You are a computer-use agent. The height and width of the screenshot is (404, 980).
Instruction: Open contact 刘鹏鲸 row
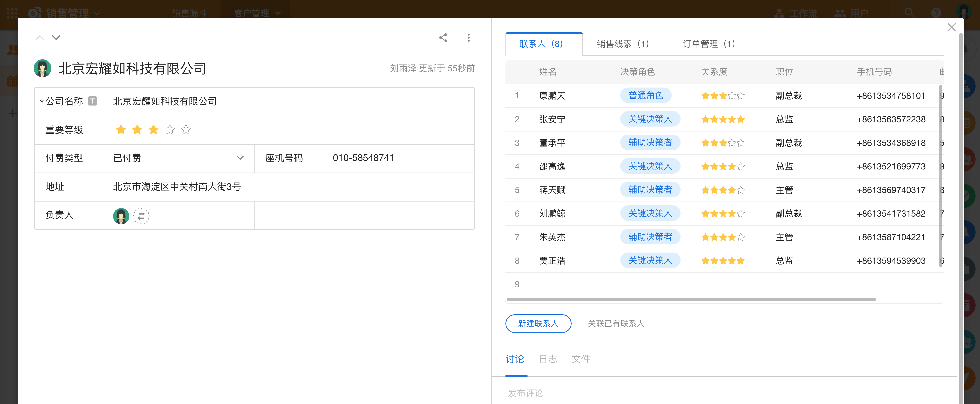(724, 213)
